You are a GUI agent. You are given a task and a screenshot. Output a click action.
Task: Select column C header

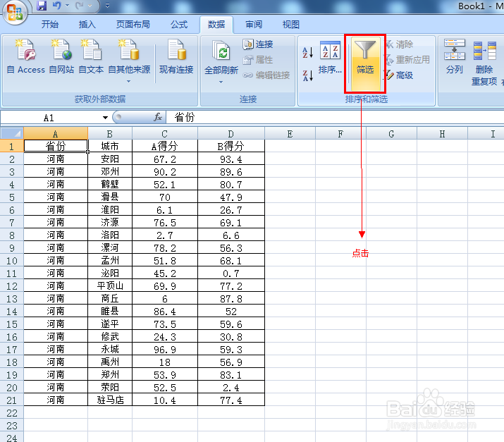point(164,133)
